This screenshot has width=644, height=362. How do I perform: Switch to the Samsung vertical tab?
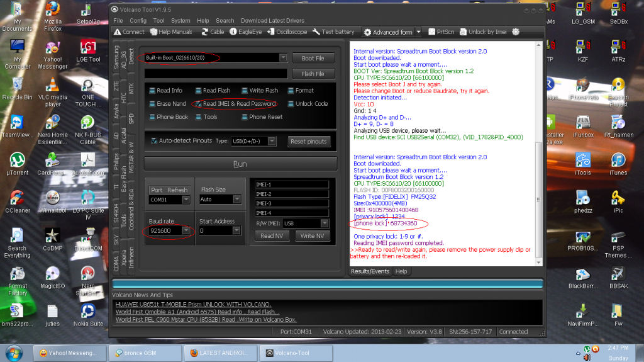(116, 57)
